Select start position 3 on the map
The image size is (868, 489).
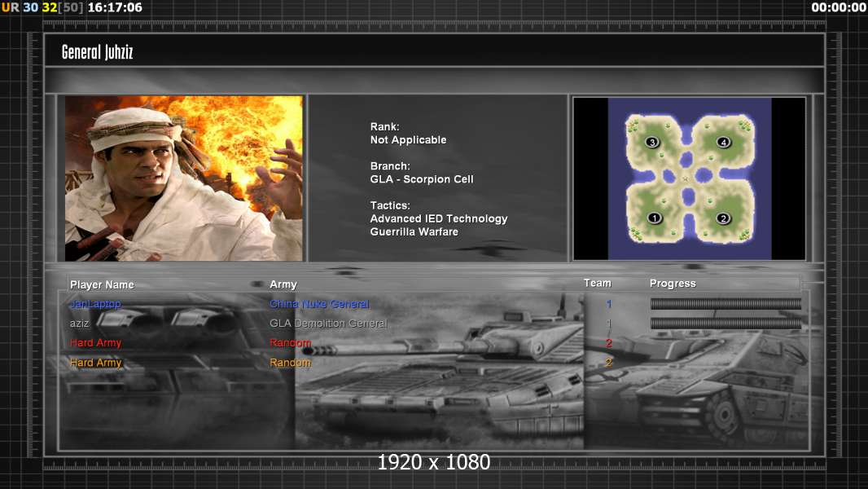tap(652, 143)
